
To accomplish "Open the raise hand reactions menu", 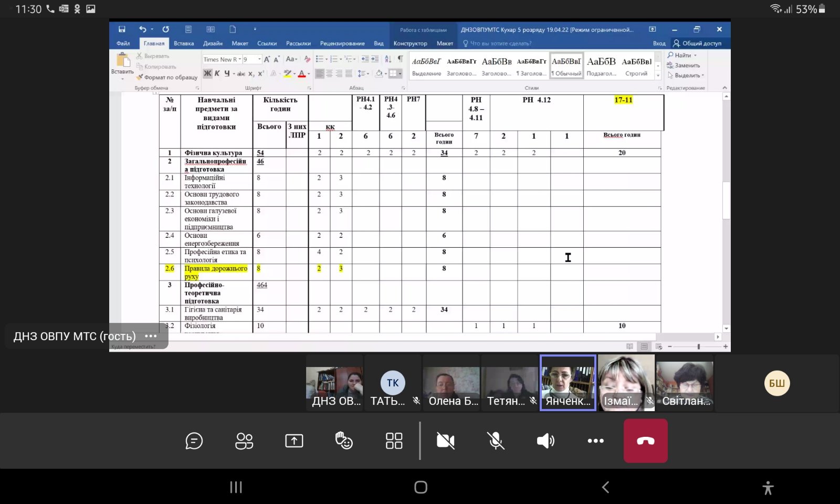I will (344, 441).
